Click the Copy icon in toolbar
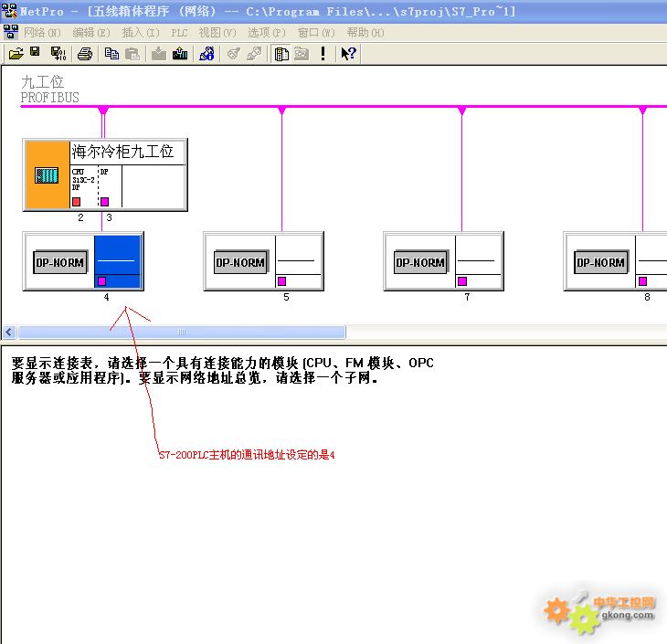667x644 pixels. [x=111, y=54]
